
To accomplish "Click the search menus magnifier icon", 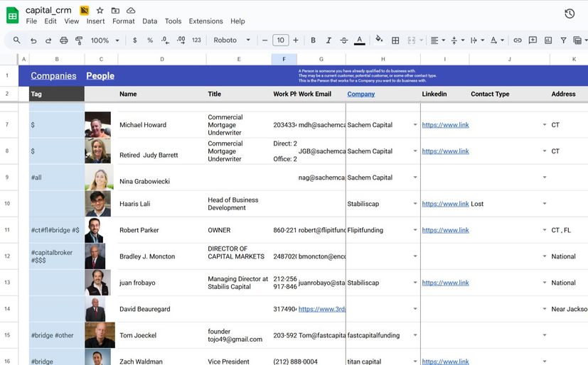I will click(16, 40).
